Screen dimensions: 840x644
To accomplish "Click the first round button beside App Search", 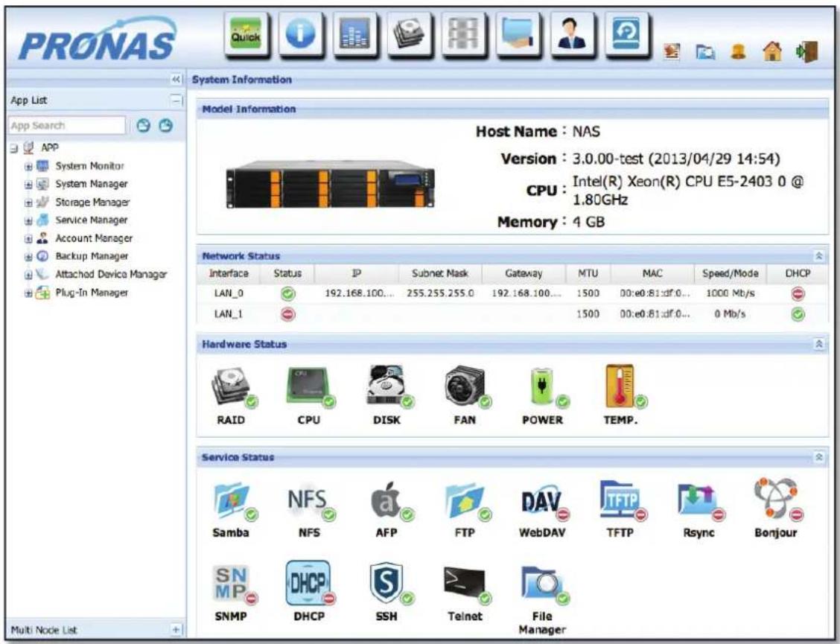I will click(143, 126).
